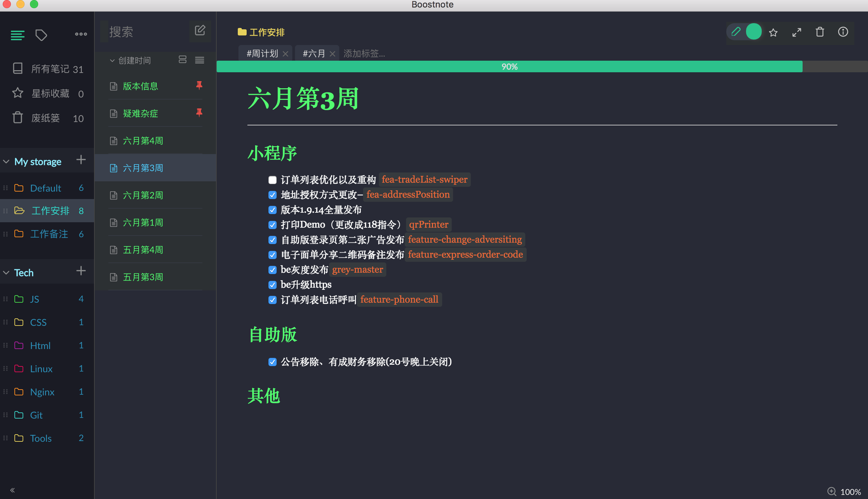Collapse the My storage section
868x499 pixels.
point(6,161)
